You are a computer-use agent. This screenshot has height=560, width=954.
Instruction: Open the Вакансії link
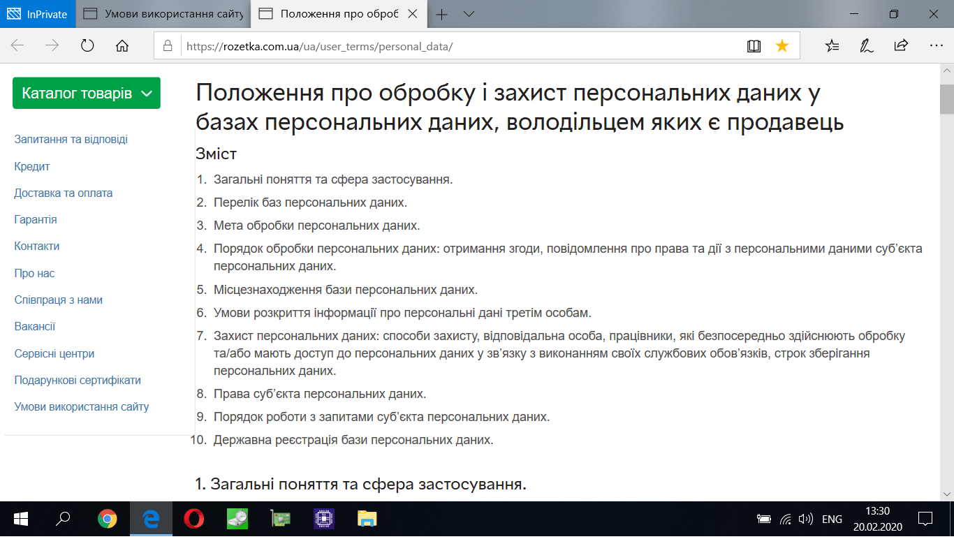tap(35, 326)
